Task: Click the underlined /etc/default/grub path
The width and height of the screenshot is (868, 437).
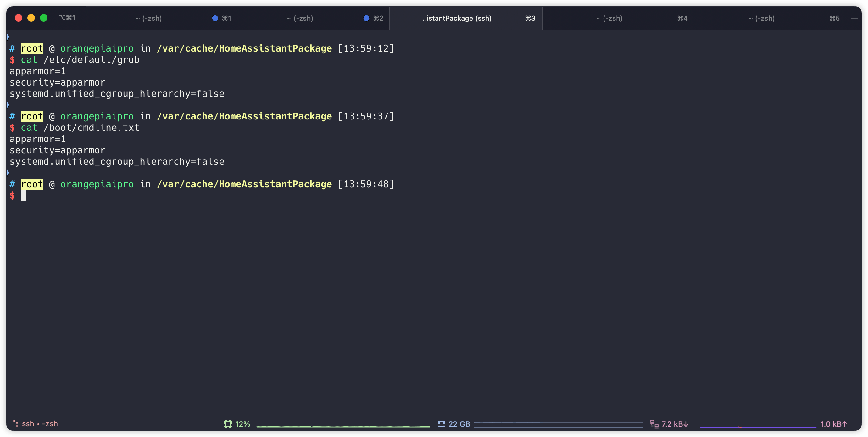Action: (91, 60)
